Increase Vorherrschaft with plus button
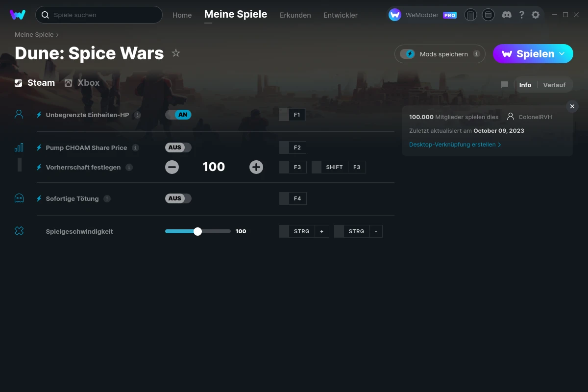Image resolution: width=588 pixels, height=392 pixels. click(256, 167)
